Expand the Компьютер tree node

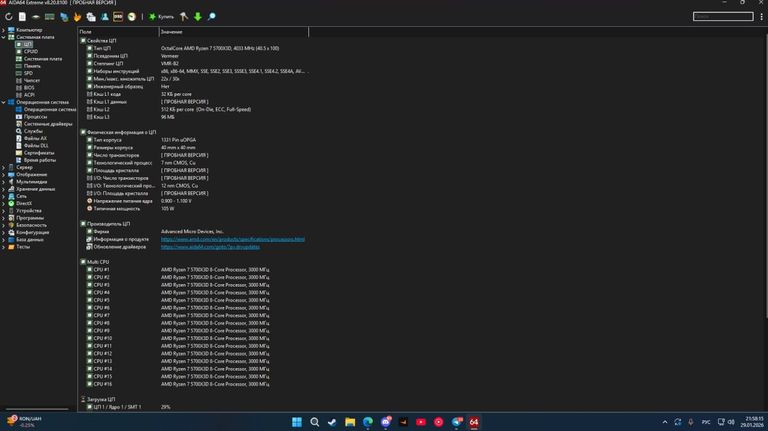click(4, 30)
